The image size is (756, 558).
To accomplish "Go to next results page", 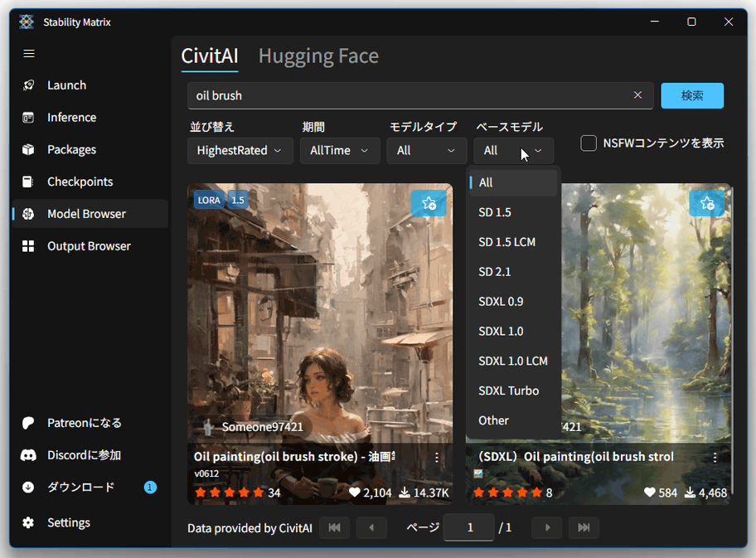I will point(547,527).
